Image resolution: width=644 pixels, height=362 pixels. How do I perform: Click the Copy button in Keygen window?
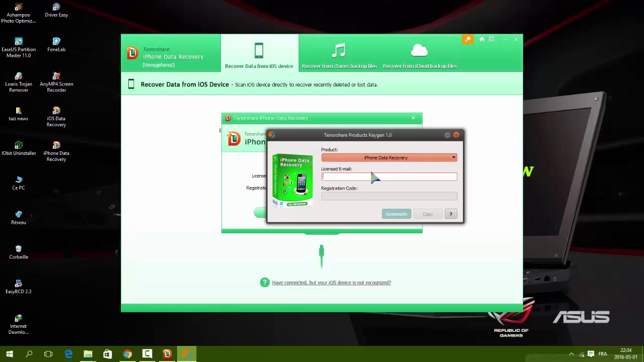point(427,214)
